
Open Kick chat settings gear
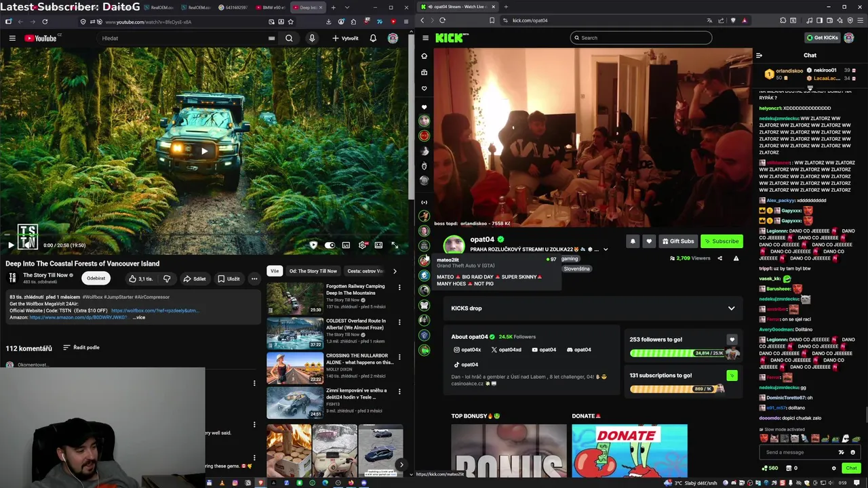tap(834, 468)
